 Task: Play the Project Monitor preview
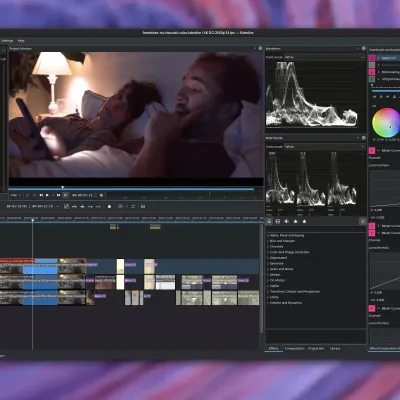[47, 195]
